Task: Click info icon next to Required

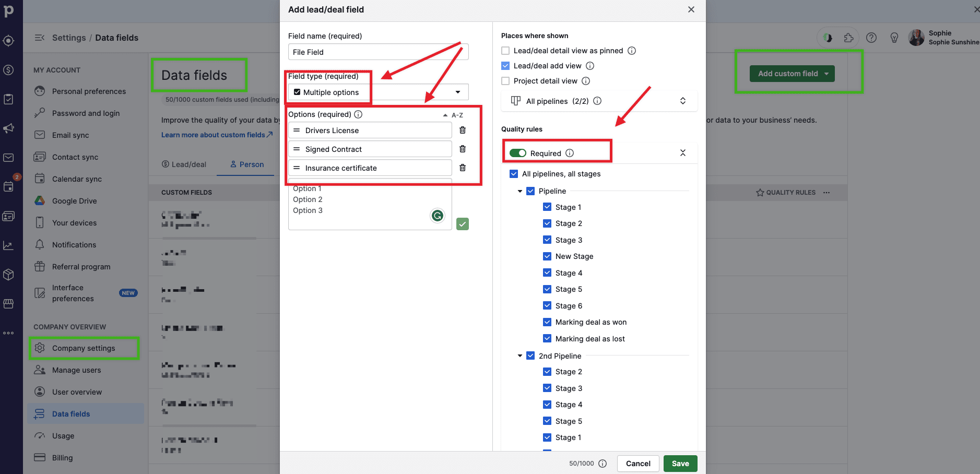Action: click(570, 153)
